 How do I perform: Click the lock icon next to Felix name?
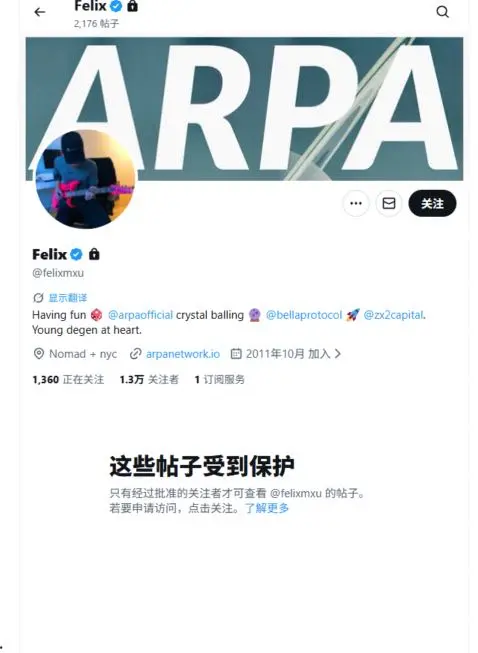pos(94,254)
